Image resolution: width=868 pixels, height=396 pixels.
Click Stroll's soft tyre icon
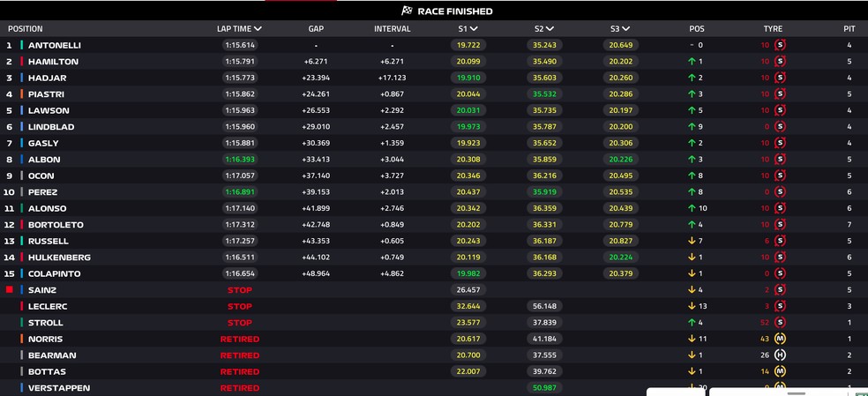point(780,322)
